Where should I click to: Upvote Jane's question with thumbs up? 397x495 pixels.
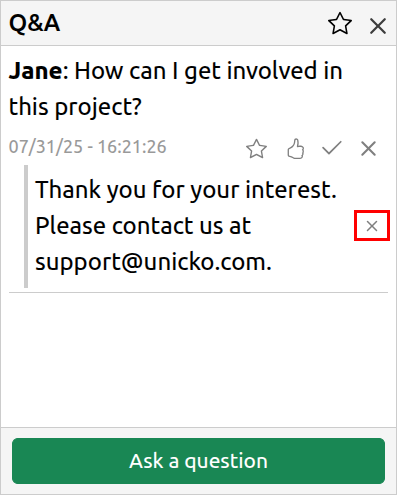pos(296,148)
